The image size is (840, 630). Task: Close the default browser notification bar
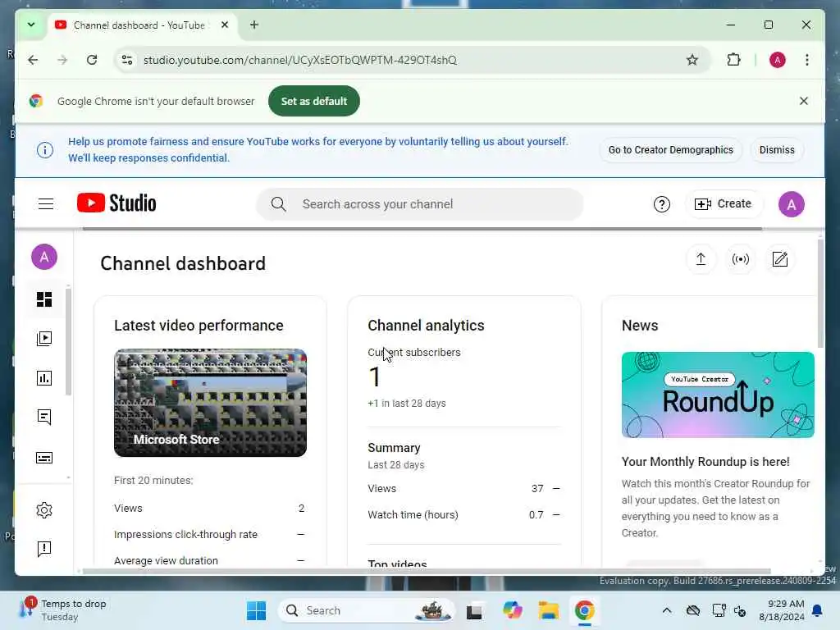(x=804, y=101)
